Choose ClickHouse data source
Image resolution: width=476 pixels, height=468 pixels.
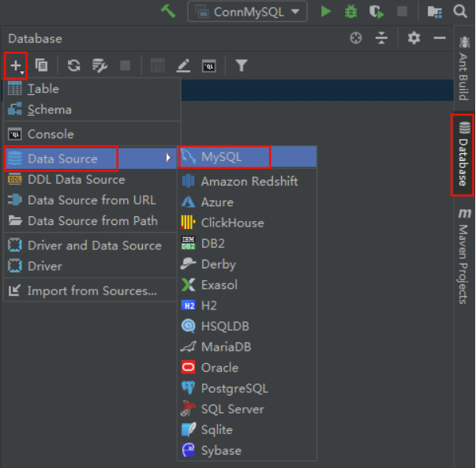point(247,223)
